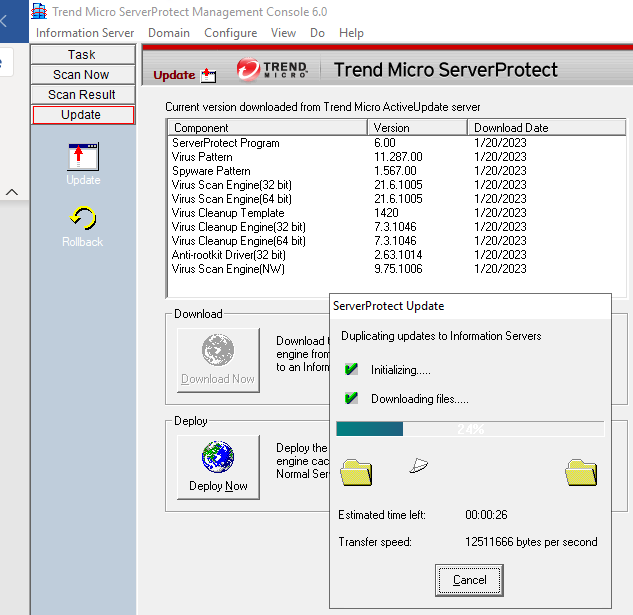Click the transfer speed 12511666 bytes value
The image size is (633, 615).
tap(531, 542)
